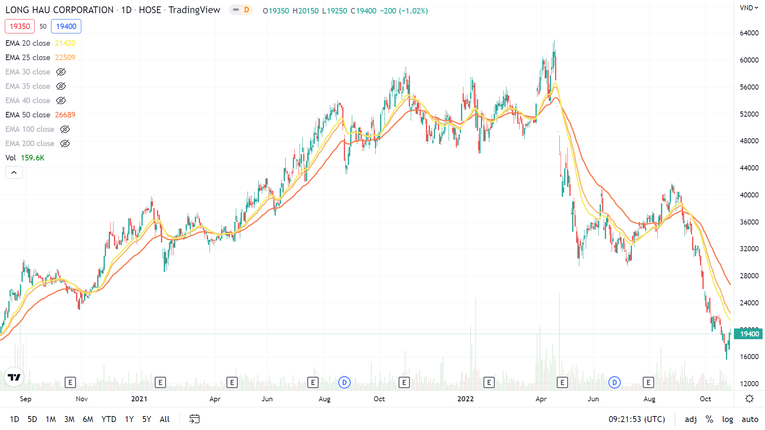Screen dimensions: 765x430
Task: Open dividend marker near July 2022
Action: coord(614,382)
